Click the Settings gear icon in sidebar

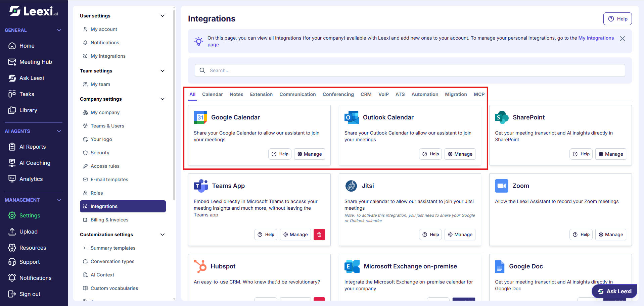12,215
